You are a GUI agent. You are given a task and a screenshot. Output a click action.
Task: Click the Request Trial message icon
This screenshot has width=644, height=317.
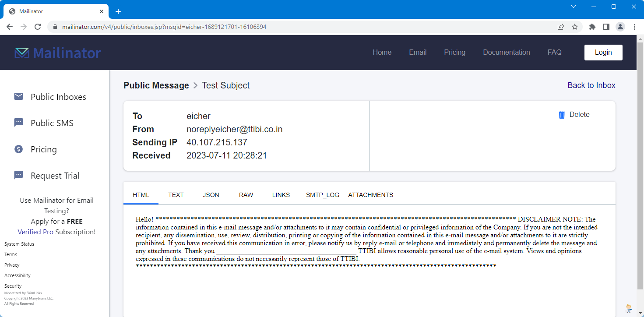tap(18, 175)
